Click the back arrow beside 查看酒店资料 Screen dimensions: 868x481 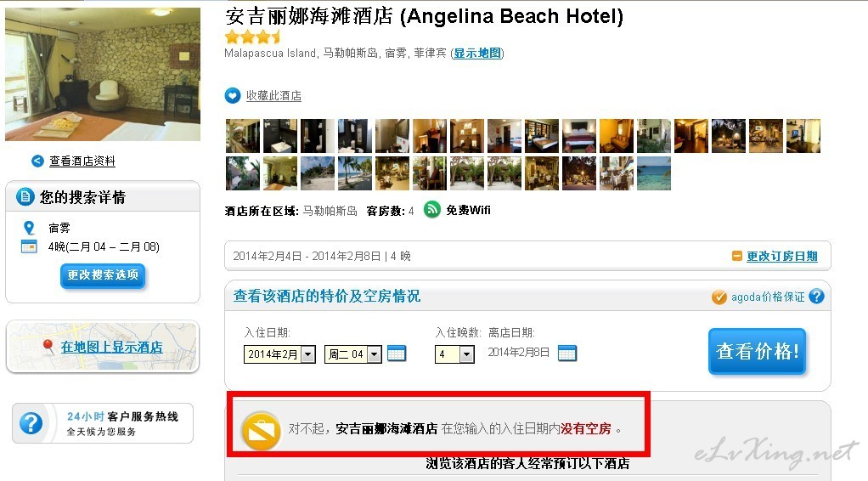pos(37,161)
